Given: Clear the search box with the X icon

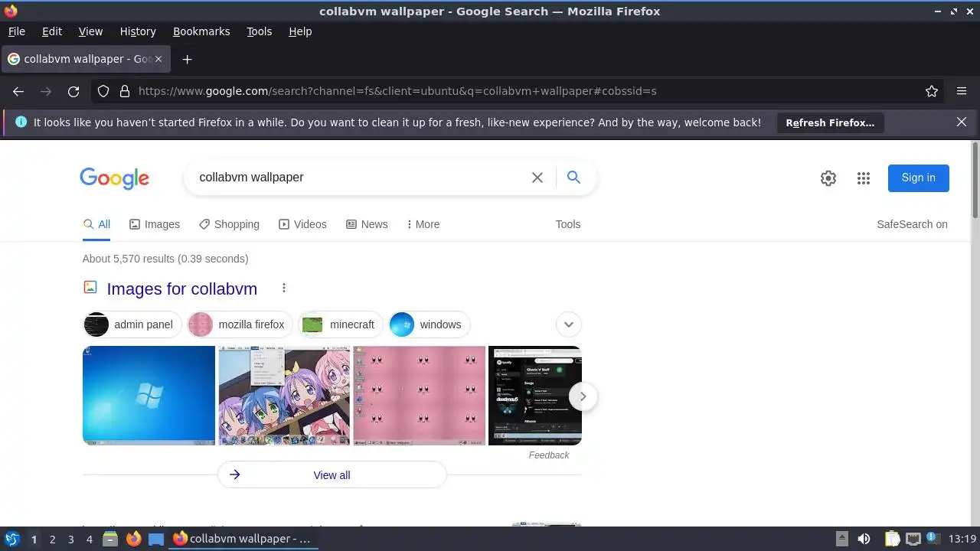Looking at the screenshot, I should point(537,178).
